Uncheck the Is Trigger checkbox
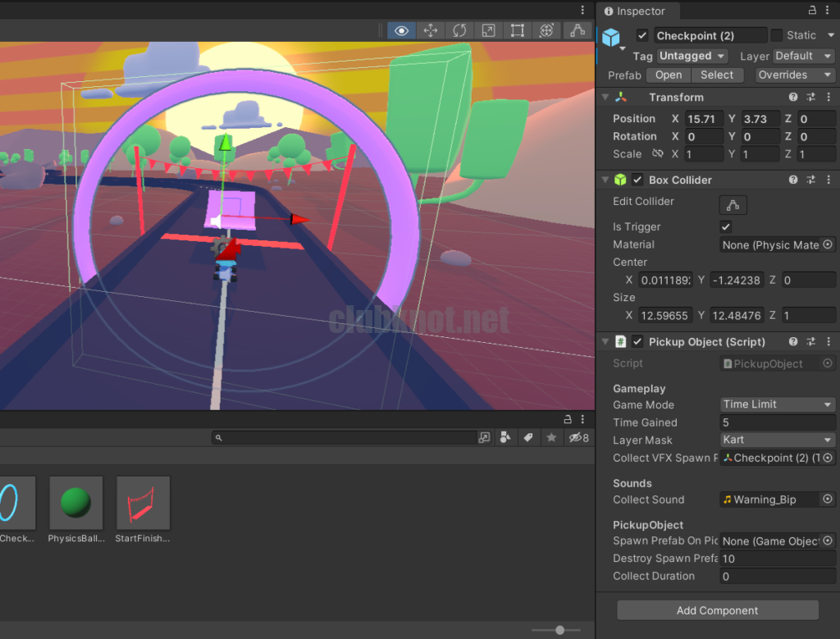The height and width of the screenshot is (639, 840). click(725, 227)
